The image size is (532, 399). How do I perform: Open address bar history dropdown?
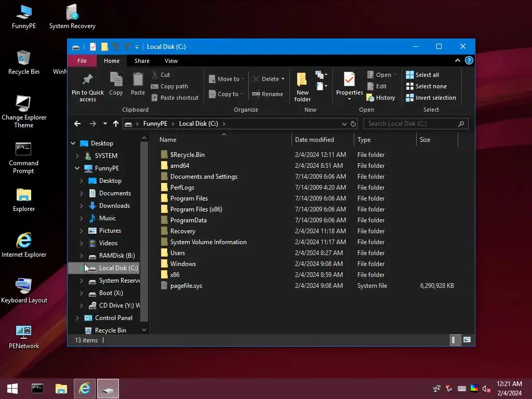point(344,124)
